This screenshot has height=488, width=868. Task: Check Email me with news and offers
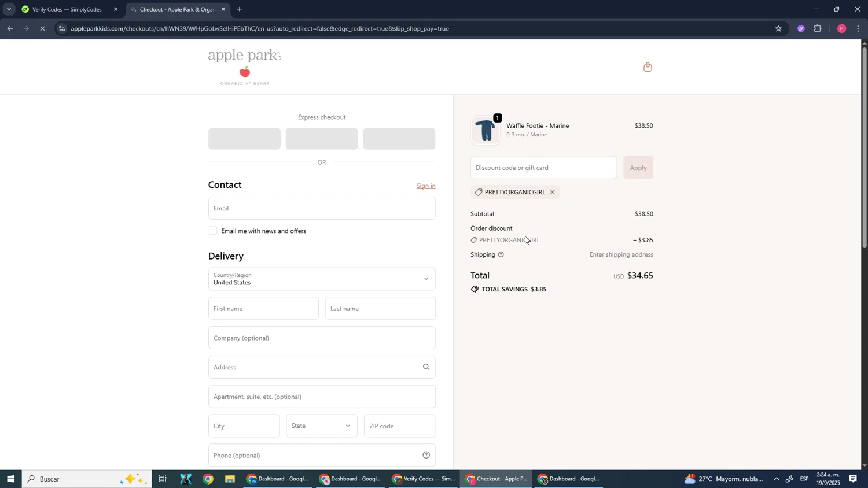pos(213,231)
